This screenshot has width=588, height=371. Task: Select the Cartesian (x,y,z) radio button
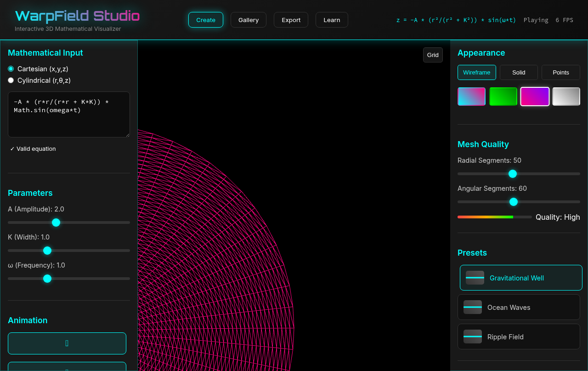(11, 68)
